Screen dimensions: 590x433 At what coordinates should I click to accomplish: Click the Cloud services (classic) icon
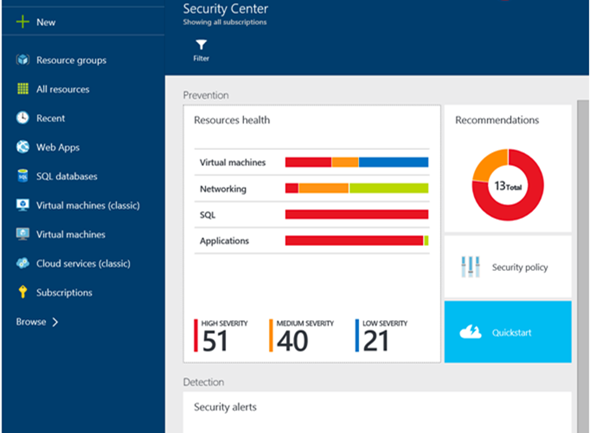pyautogui.click(x=23, y=263)
